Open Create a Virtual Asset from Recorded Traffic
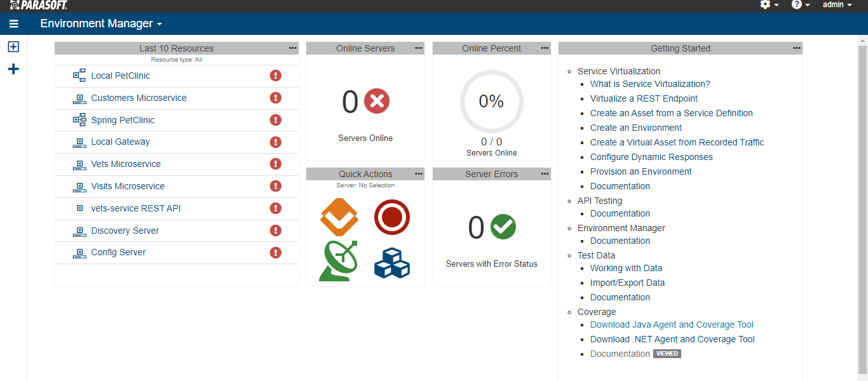The width and height of the screenshot is (868, 381). pos(677,142)
